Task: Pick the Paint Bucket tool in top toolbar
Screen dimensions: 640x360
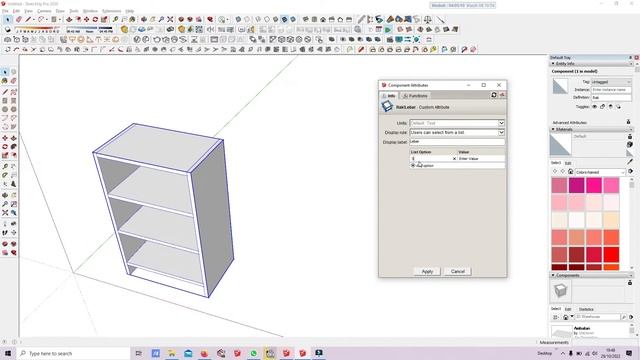Action: point(132,19)
